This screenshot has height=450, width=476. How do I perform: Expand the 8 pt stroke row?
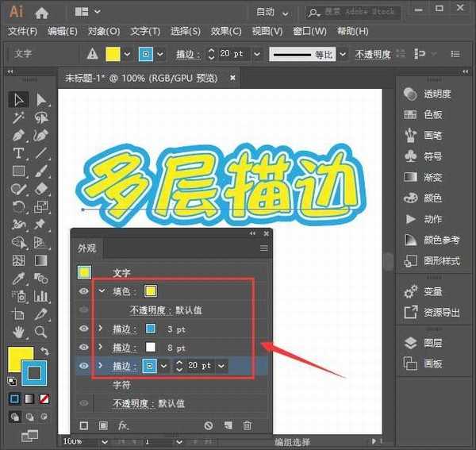101,347
